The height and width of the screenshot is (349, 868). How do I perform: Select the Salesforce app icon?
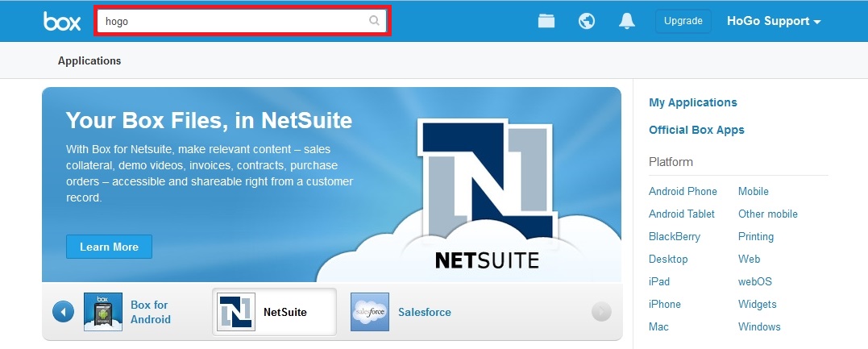pos(370,312)
